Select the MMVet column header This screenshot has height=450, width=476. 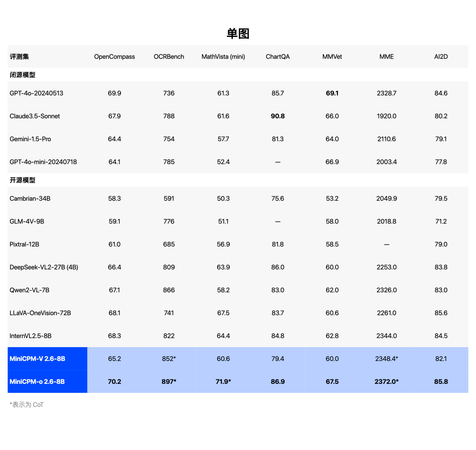[x=332, y=57]
